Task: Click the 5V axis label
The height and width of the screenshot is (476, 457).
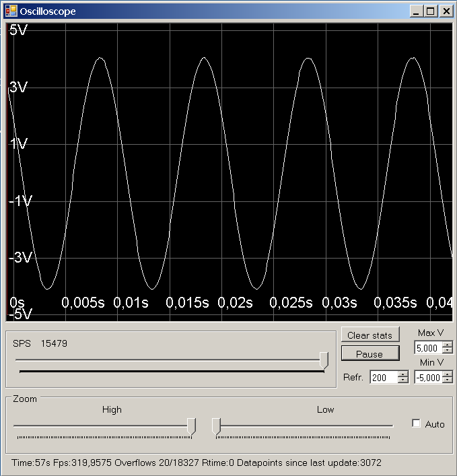Action: pyautogui.click(x=18, y=30)
